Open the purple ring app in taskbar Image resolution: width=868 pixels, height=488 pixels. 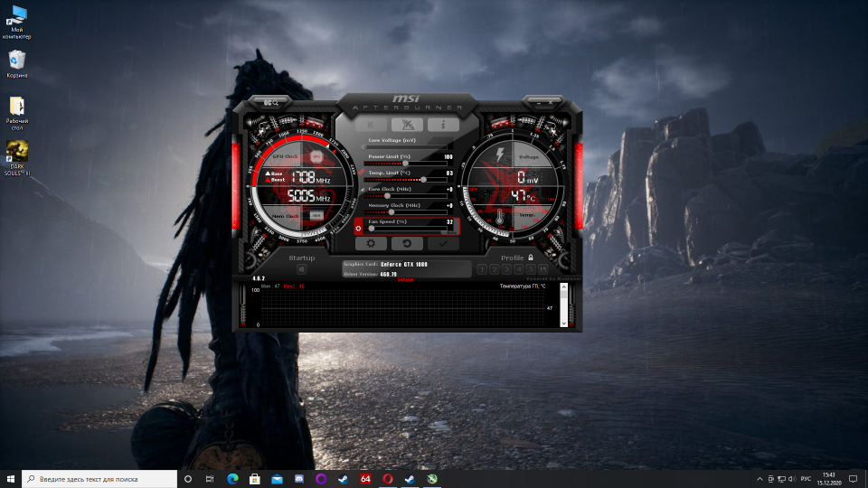pos(321,479)
